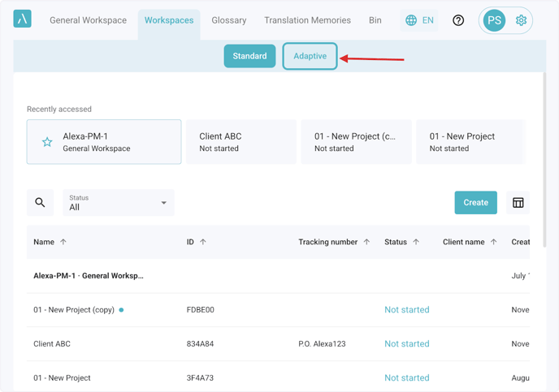Switch to Standard workspace mode

tap(249, 56)
